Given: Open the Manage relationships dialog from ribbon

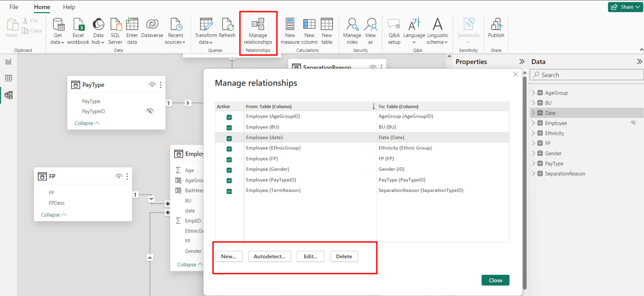Looking at the screenshot, I should pyautogui.click(x=258, y=29).
